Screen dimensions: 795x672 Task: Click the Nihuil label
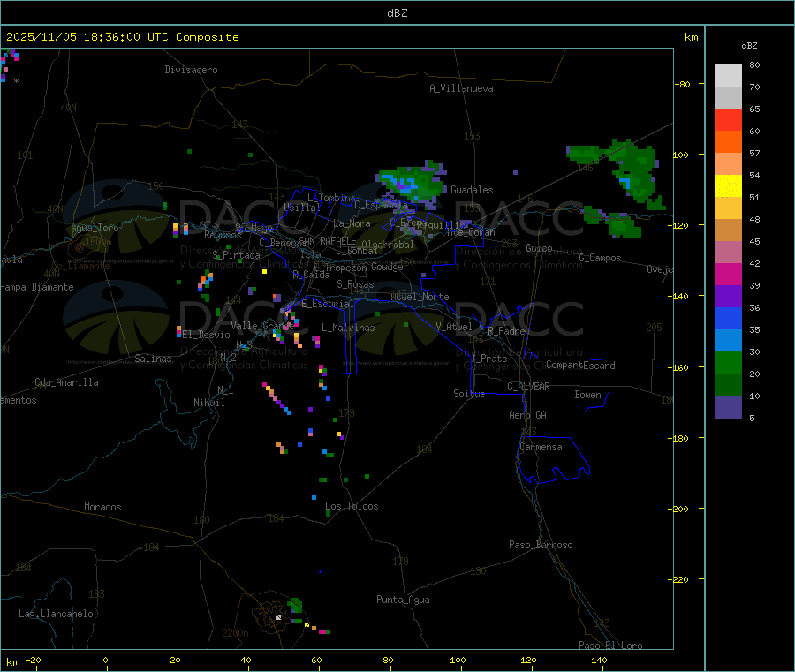tap(208, 403)
